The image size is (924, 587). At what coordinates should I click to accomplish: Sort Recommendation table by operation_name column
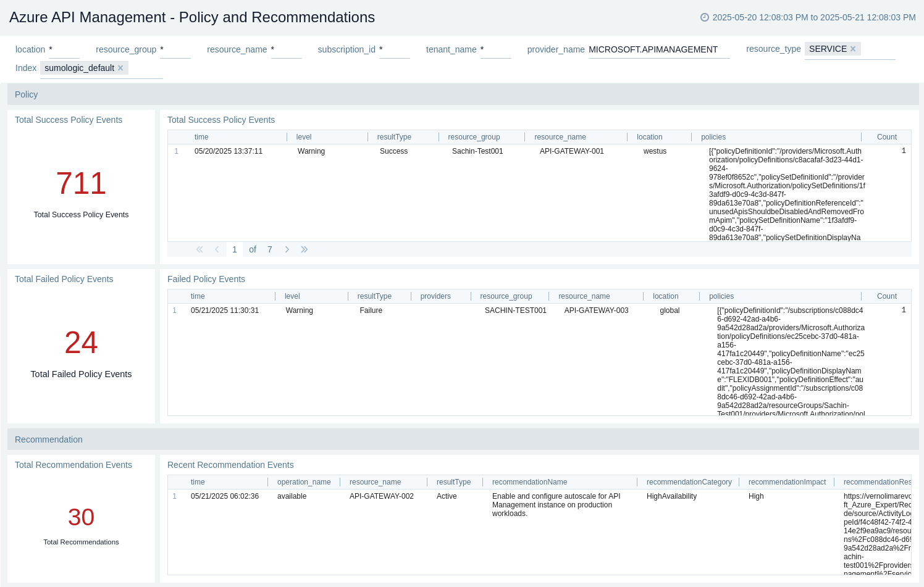click(x=304, y=482)
